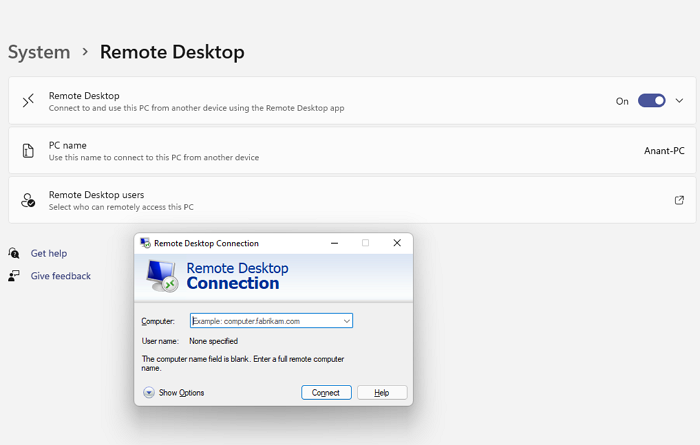This screenshot has width=700, height=445.
Task: Click the Remote Desktop users person icon
Action: (28, 200)
